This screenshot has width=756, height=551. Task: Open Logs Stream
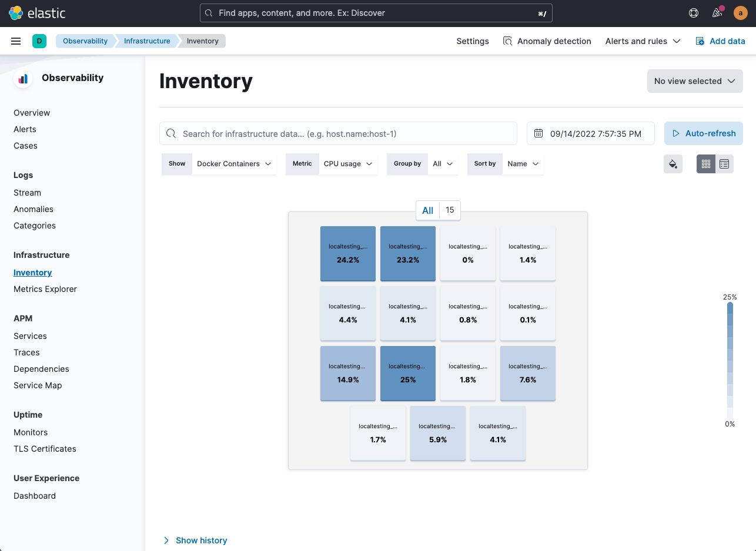coord(27,193)
